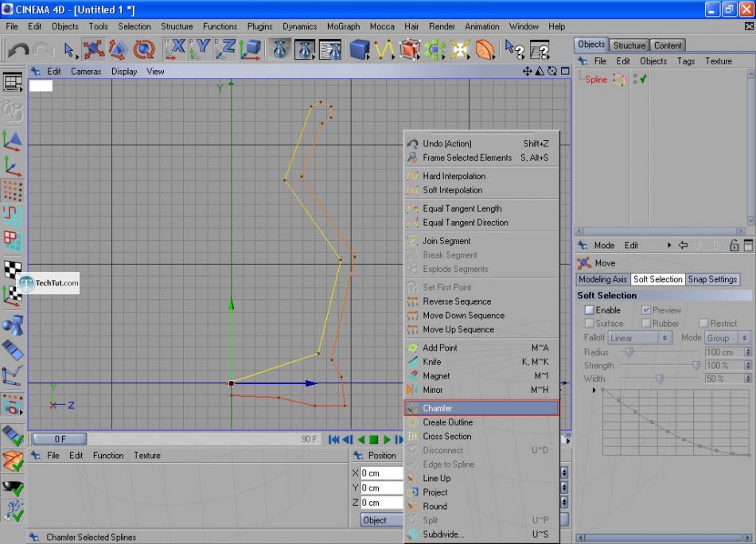Enable Points mode in the left sidebar
The width and height of the screenshot is (756, 544).
pyautogui.click(x=13, y=191)
